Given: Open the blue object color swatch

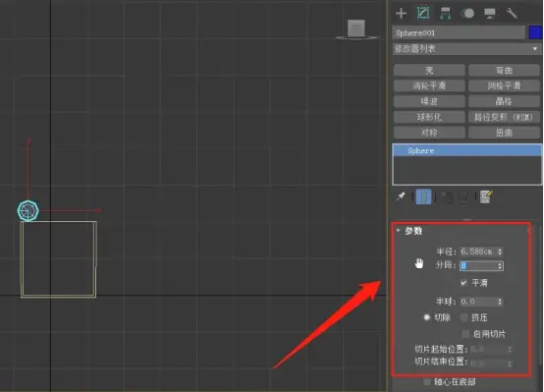Looking at the screenshot, I should [x=535, y=32].
